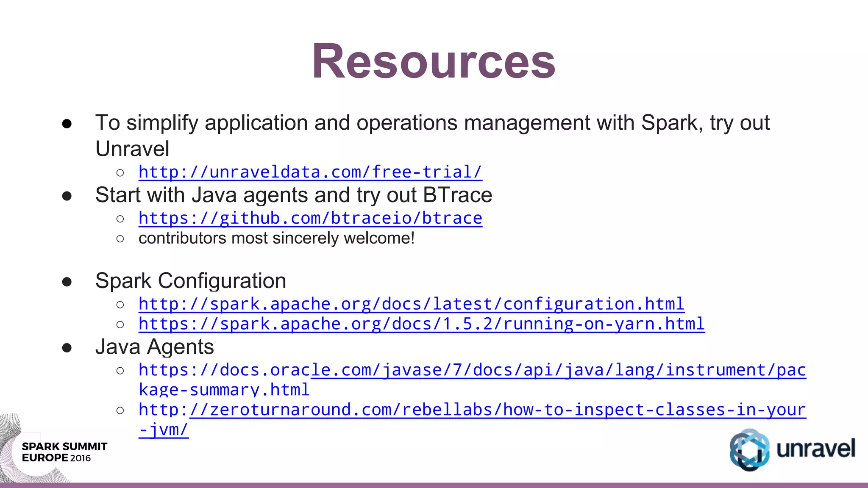Screen dimensions: 868x488
Task: Open the unraveldata.com free-trial link
Action: click(x=310, y=172)
